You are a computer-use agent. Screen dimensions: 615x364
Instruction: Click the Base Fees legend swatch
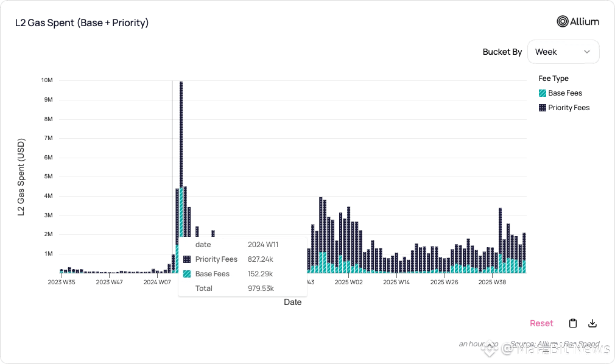[x=543, y=93]
